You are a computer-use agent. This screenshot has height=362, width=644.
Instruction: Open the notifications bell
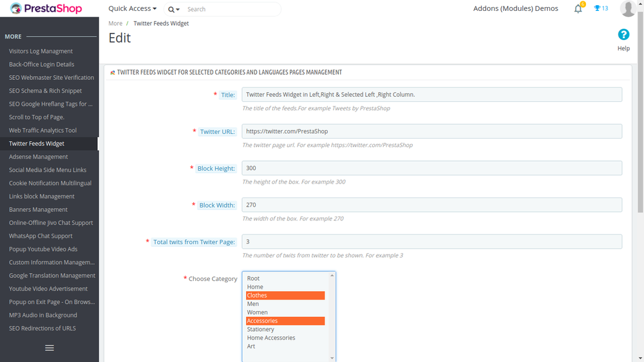pyautogui.click(x=578, y=8)
